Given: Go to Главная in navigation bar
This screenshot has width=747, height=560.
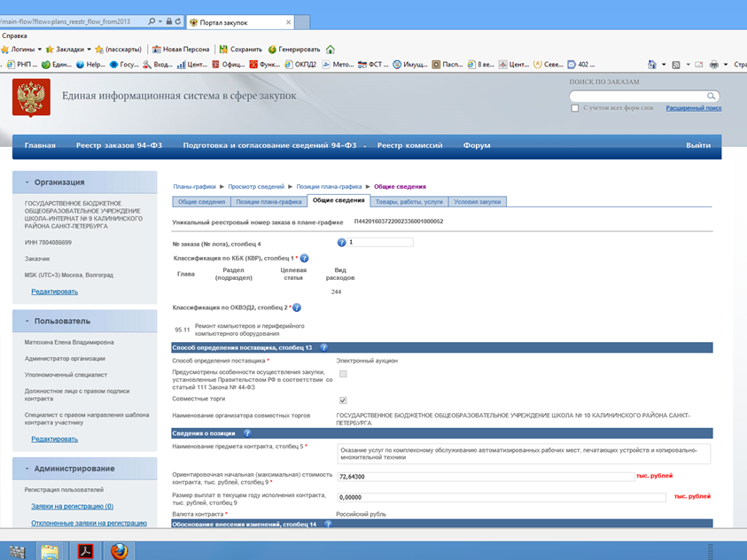Looking at the screenshot, I should click(x=40, y=145).
